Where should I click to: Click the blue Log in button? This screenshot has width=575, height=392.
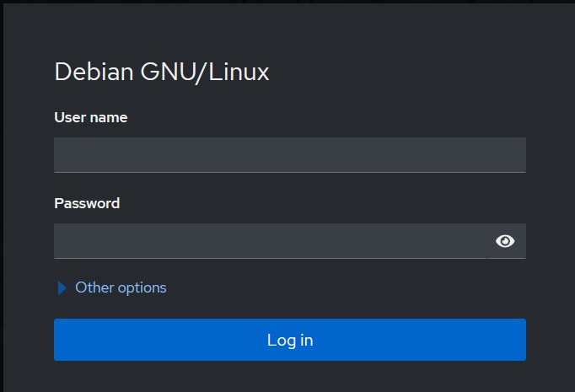[x=290, y=340]
